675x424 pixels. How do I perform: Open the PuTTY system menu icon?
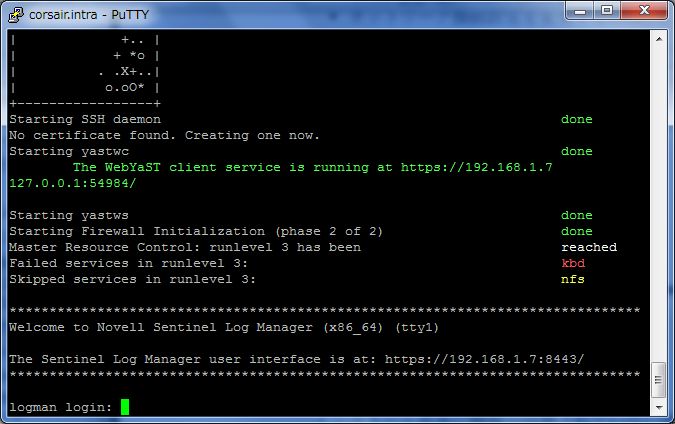16,15
